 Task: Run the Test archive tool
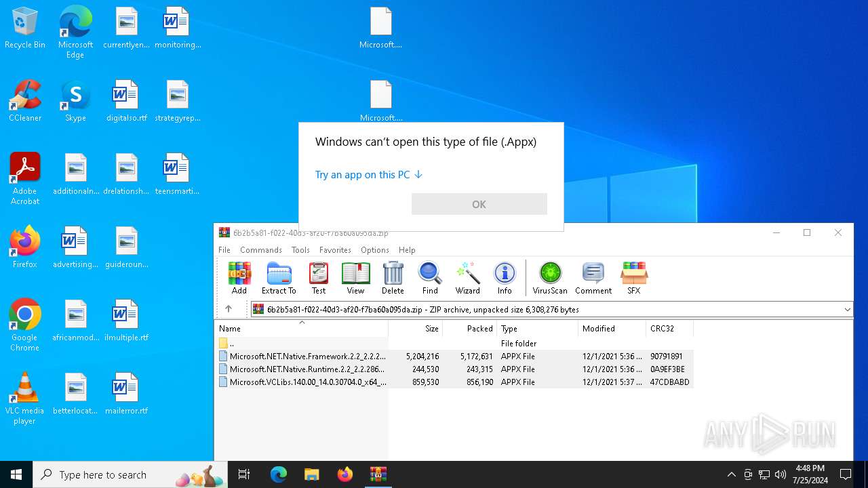[319, 278]
